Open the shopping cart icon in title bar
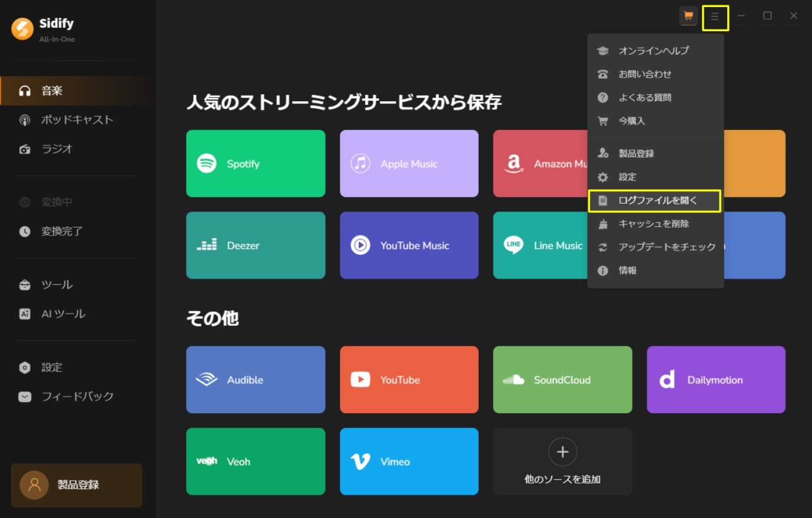Viewport: 812px width, 518px height. (688, 16)
